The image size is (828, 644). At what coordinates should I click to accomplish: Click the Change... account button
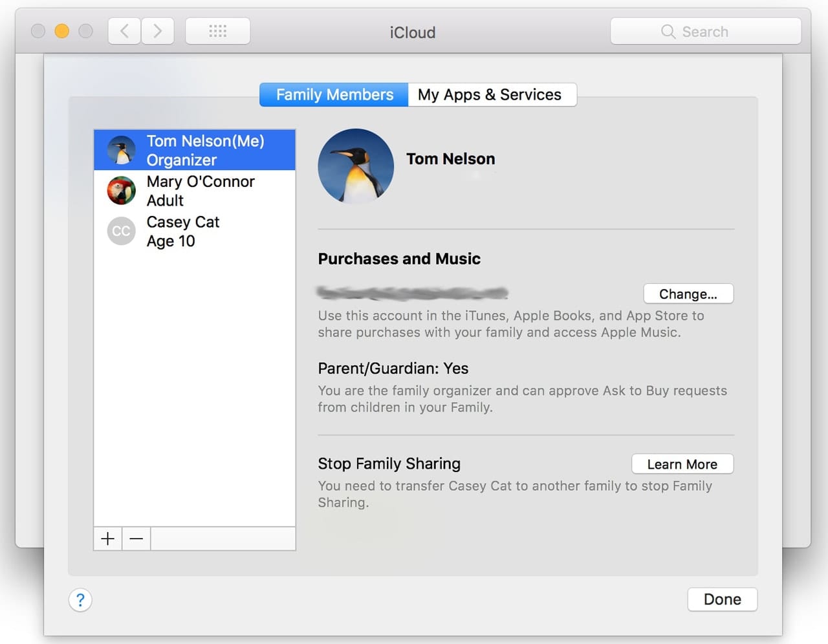click(x=688, y=294)
